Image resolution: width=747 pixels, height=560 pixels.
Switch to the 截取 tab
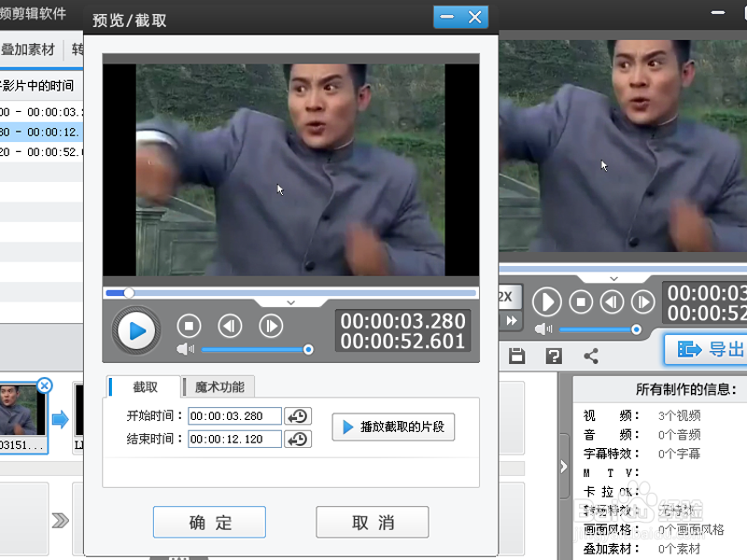click(145, 386)
